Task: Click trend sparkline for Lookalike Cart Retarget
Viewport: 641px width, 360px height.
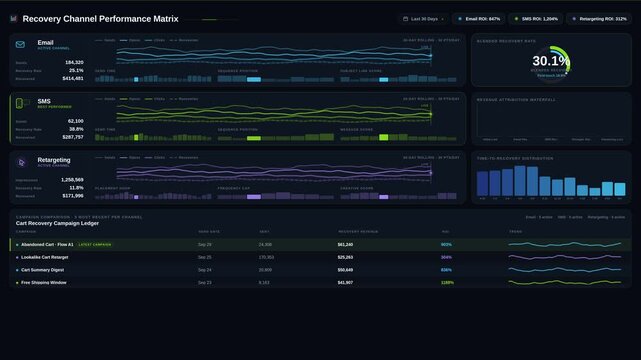Action: click(565, 257)
